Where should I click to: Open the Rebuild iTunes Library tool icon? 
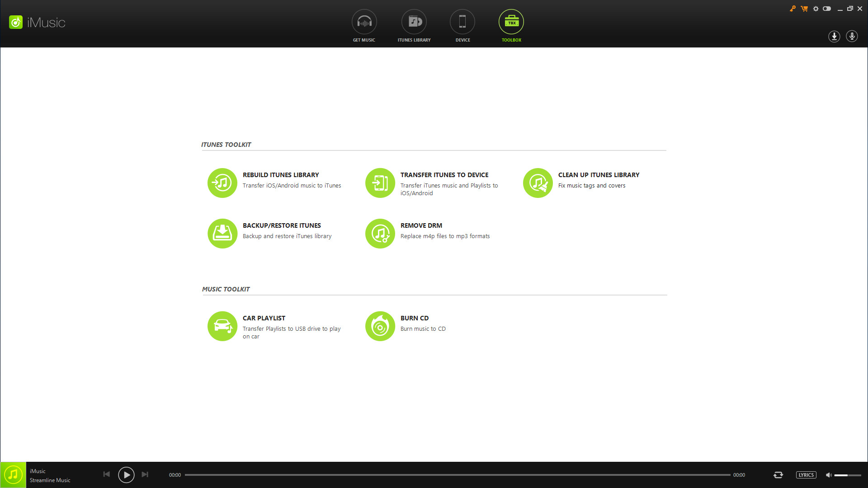pyautogui.click(x=222, y=183)
